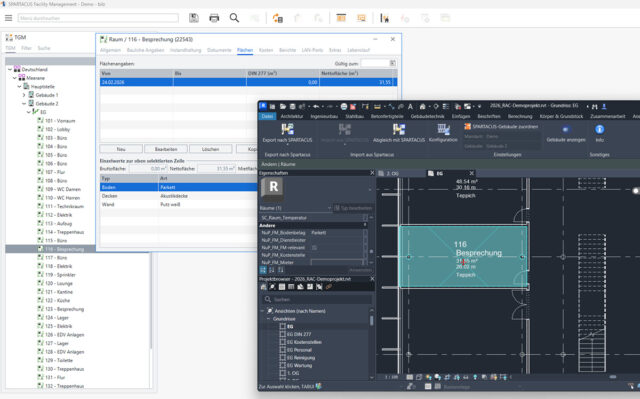Click the Revit home view icon

click(x=422, y=106)
